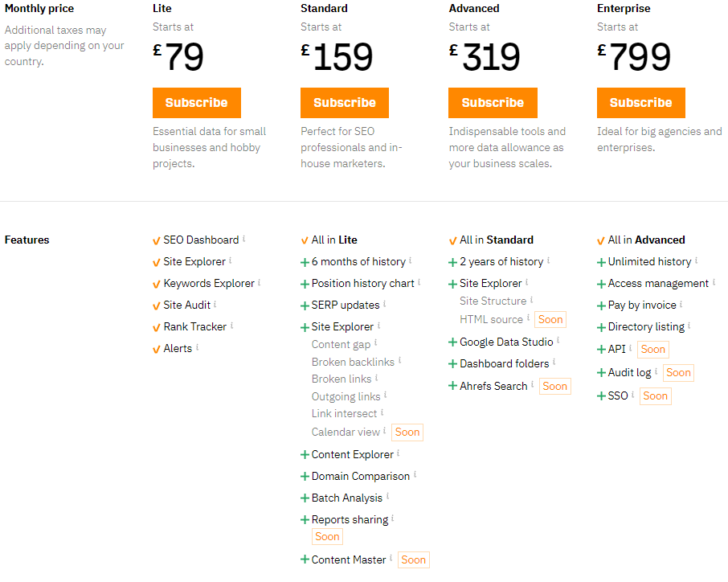The width and height of the screenshot is (728, 582).
Task: Click 'All in Standard' feature text
Action: (x=497, y=240)
